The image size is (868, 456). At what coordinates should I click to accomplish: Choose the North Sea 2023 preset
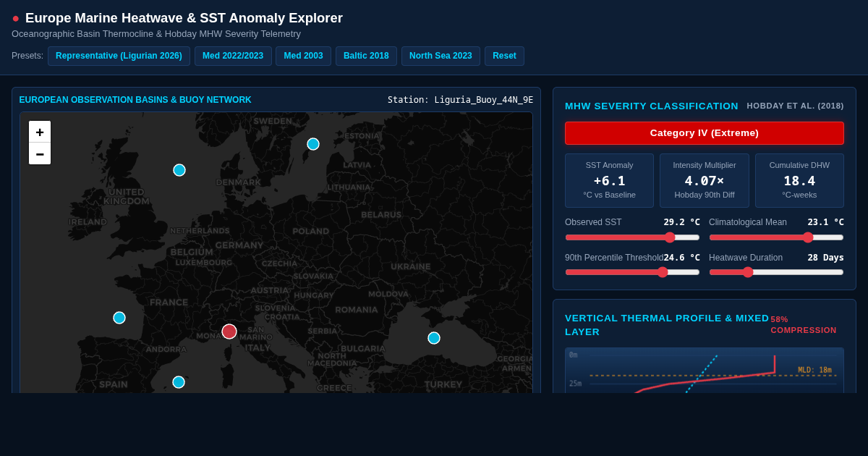click(441, 56)
